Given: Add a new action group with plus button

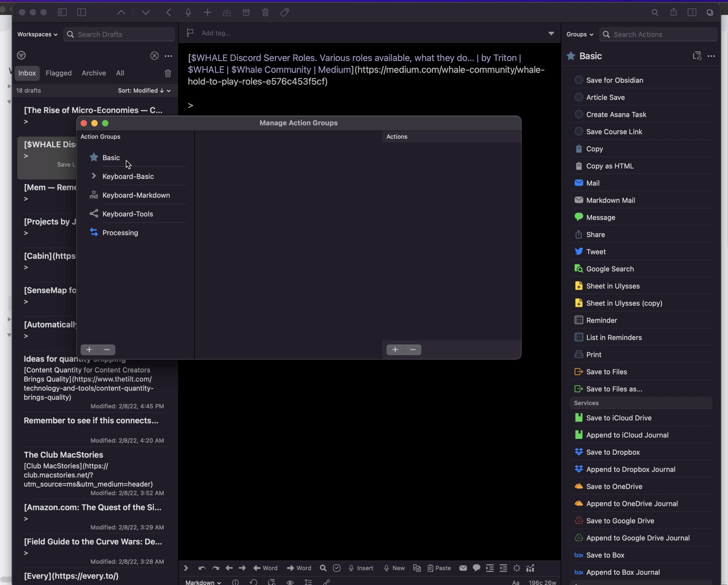Looking at the screenshot, I should click(89, 350).
